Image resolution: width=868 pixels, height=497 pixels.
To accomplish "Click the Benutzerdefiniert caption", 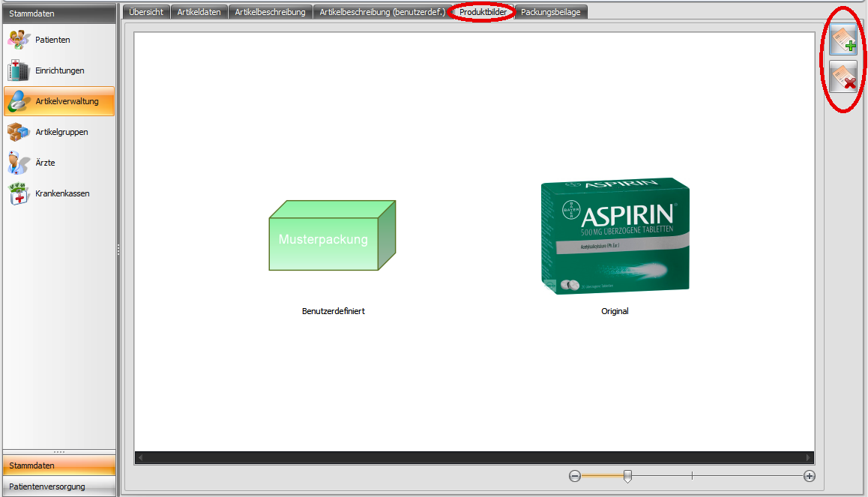I will [334, 311].
